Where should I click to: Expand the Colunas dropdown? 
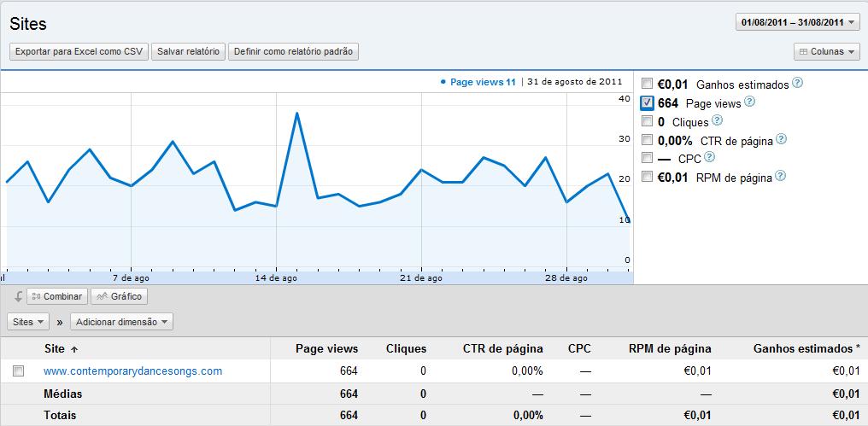click(826, 52)
